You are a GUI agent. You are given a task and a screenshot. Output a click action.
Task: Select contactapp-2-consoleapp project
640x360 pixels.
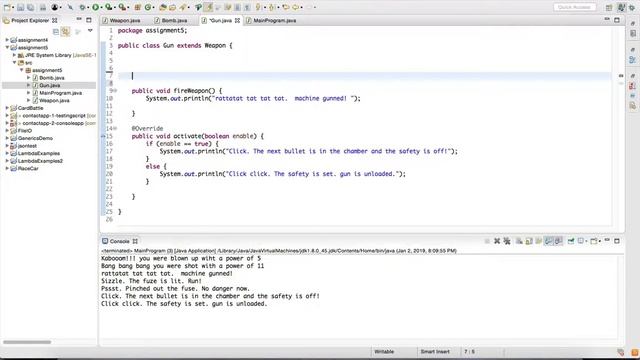[53, 123]
